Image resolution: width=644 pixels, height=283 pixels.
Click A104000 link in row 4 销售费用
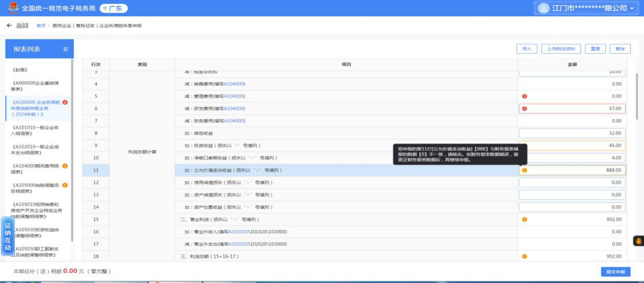[x=235, y=84]
